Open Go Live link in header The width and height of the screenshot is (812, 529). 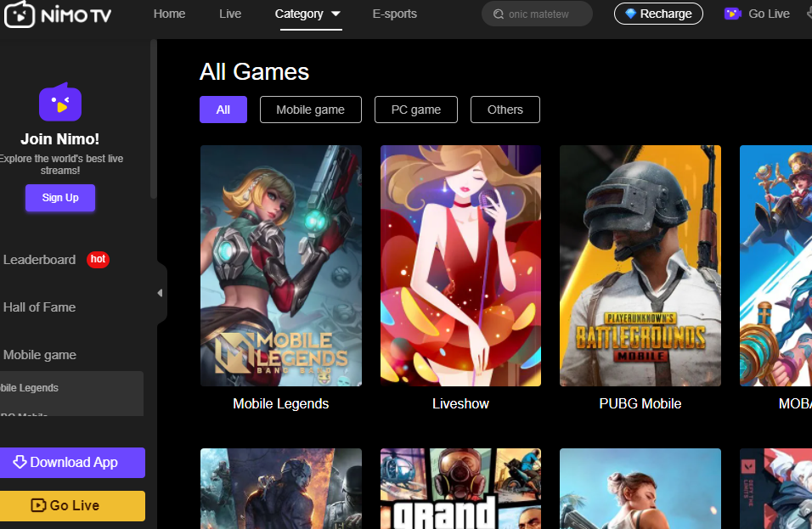tap(769, 14)
